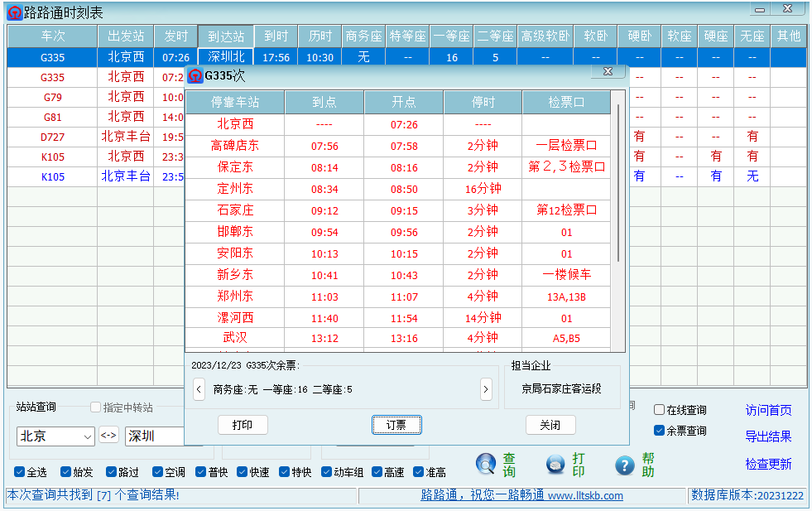Viewport: 812px width, 511px height.
Task: Toggle the 指定中转站 checkbox
Action: tap(94, 406)
